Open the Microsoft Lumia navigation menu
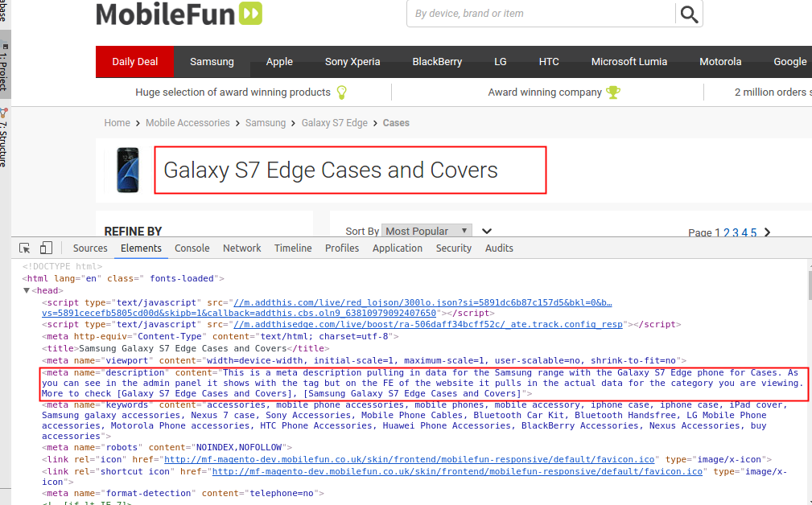The width and height of the screenshot is (812, 505). click(x=629, y=62)
